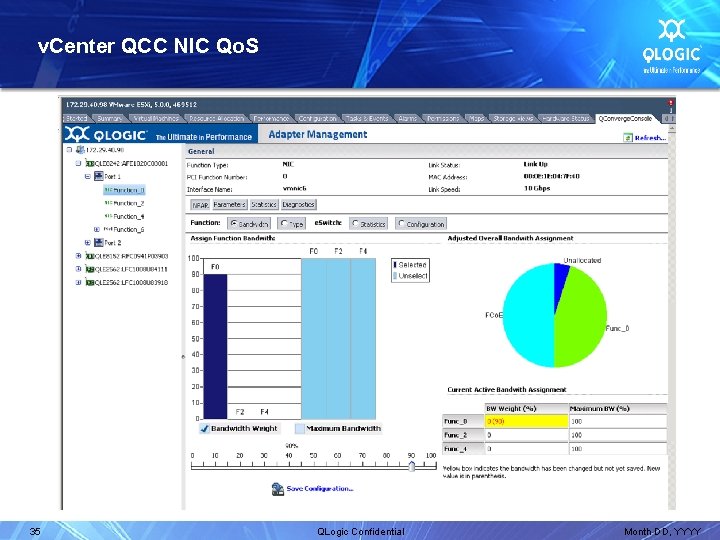Open the Maps tab
720x540 pixels.
(476, 118)
